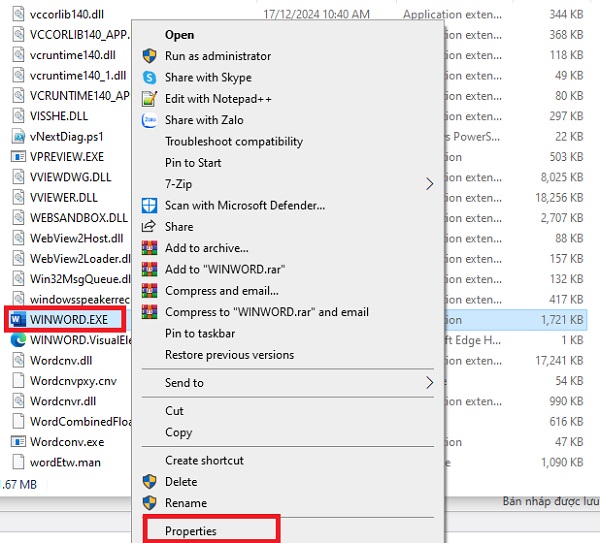Click the VVIEWER.DLL file icon
This screenshot has width=600, height=543.
click(18, 197)
